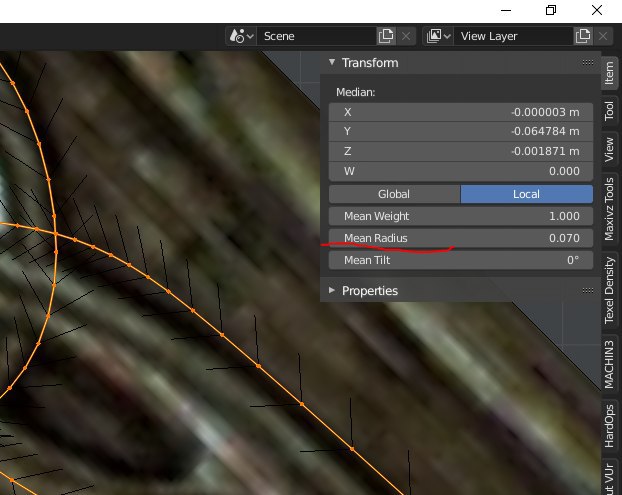Add a new view layer icon
622x495 pixels.
[583, 36]
